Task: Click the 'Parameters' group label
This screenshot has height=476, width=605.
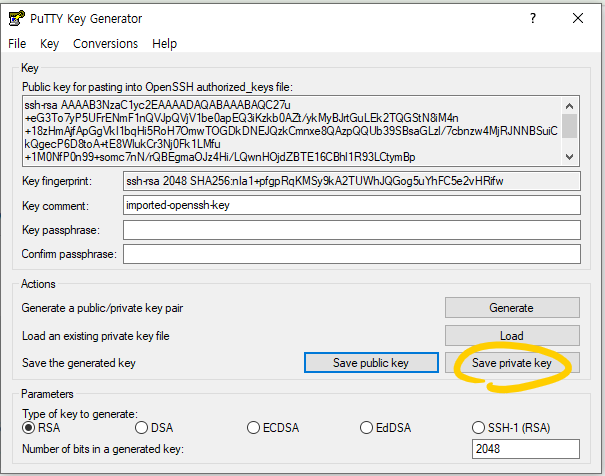Action: (47, 394)
